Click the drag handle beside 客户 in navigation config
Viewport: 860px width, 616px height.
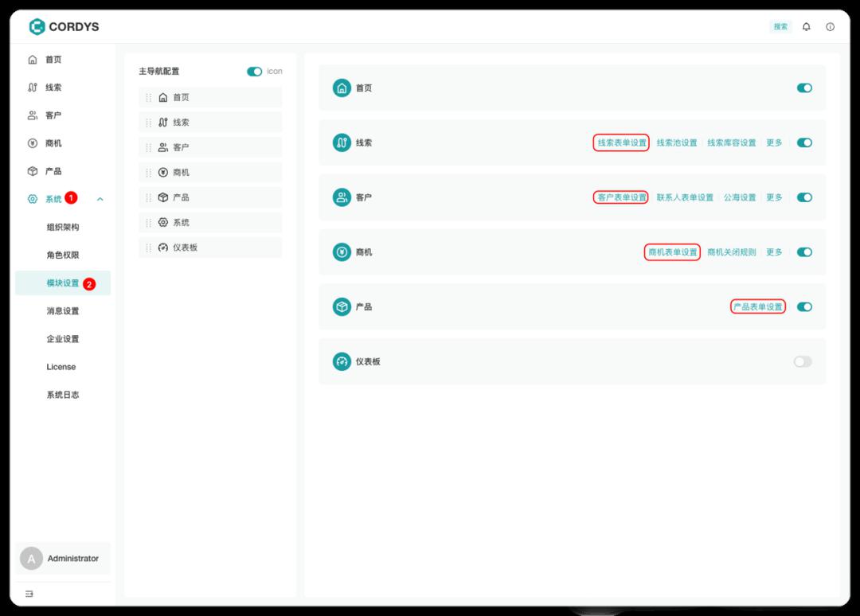click(x=149, y=147)
